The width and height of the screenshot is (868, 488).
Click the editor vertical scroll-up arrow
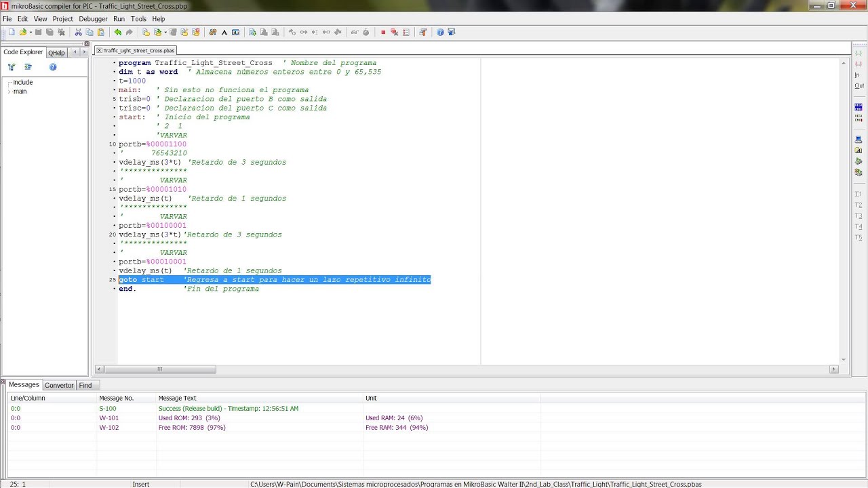pos(844,62)
